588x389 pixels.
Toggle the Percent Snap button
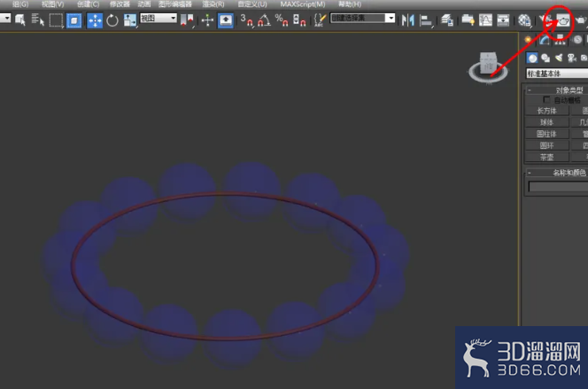(282, 20)
